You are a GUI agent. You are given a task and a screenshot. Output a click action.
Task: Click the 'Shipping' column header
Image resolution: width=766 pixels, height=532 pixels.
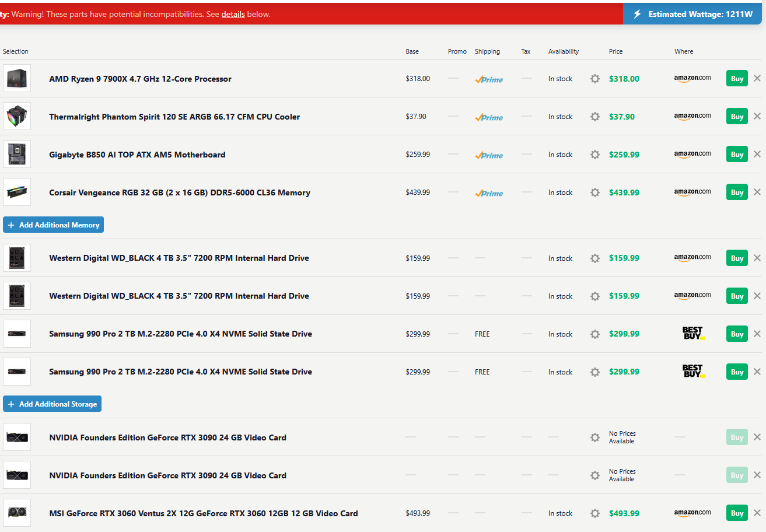(x=487, y=51)
